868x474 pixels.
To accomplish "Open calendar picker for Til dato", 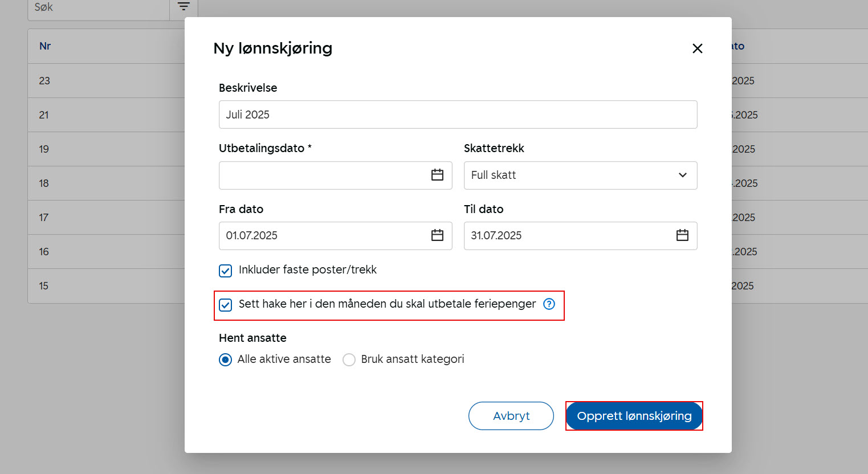I will (682, 235).
